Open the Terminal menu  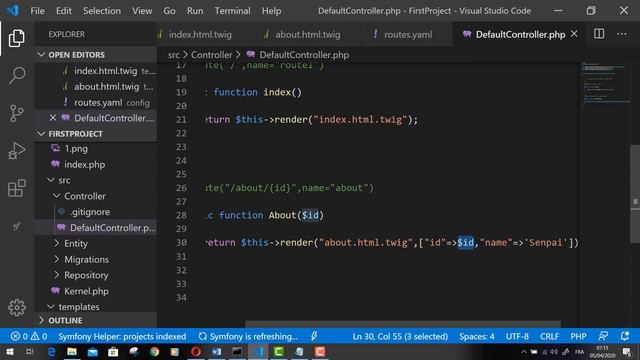click(x=232, y=11)
